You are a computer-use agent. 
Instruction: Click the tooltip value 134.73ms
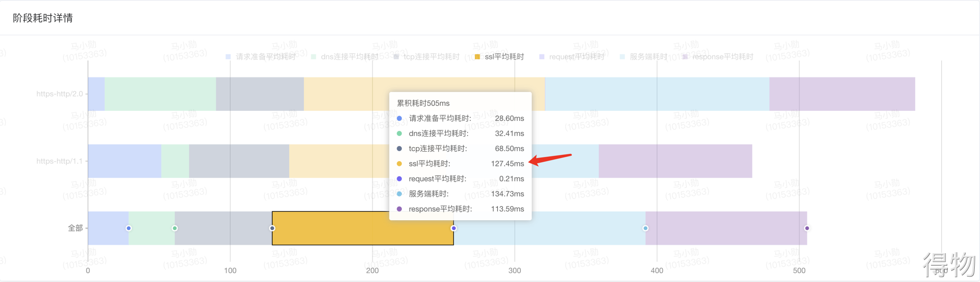507,194
